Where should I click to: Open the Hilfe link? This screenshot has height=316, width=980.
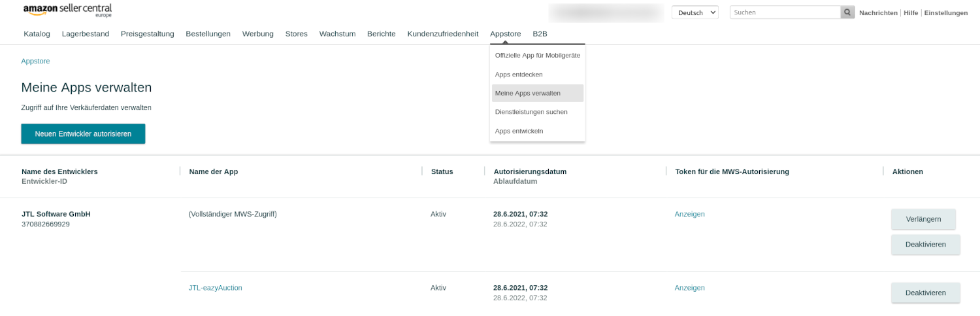coord(911,13)
